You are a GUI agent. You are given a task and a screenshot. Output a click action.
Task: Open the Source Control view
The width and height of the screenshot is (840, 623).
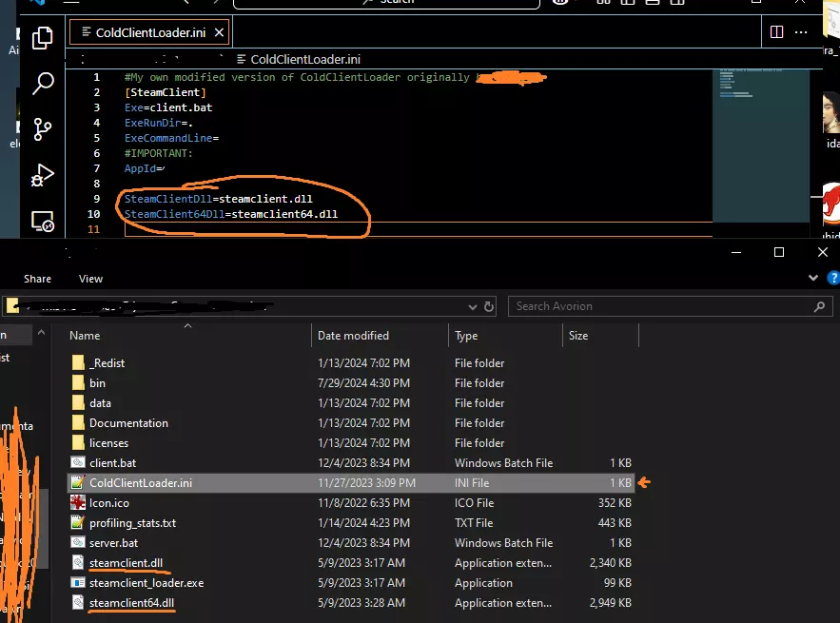(42, 129)
